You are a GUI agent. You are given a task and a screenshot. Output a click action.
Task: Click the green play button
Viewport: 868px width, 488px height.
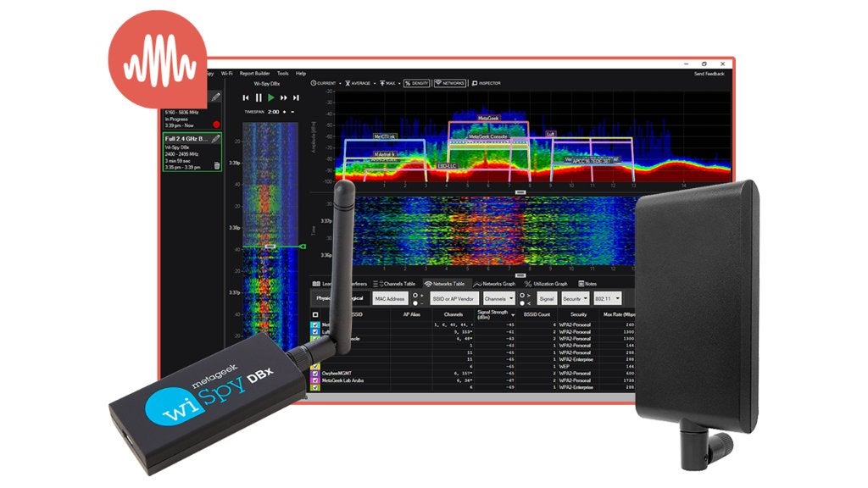coord(270,97)
